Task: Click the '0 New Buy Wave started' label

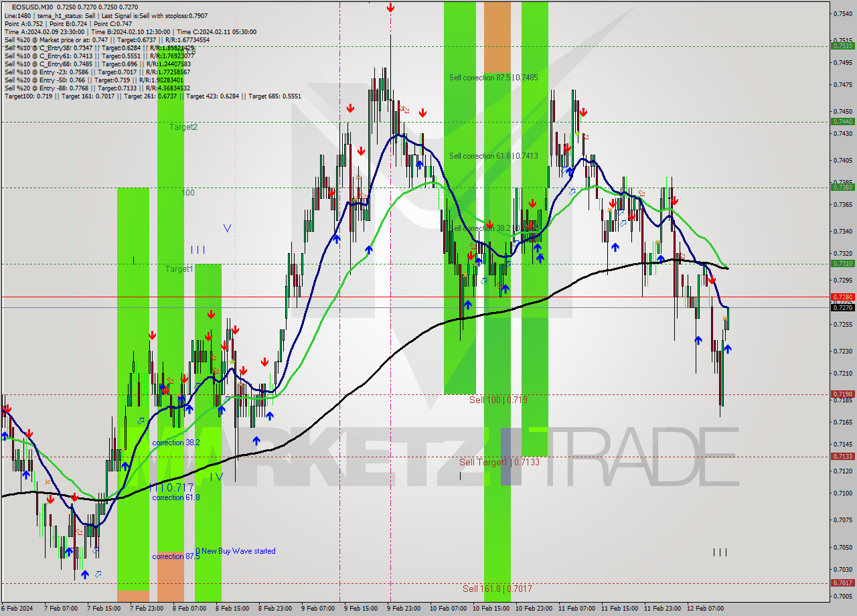Action: 236,551
